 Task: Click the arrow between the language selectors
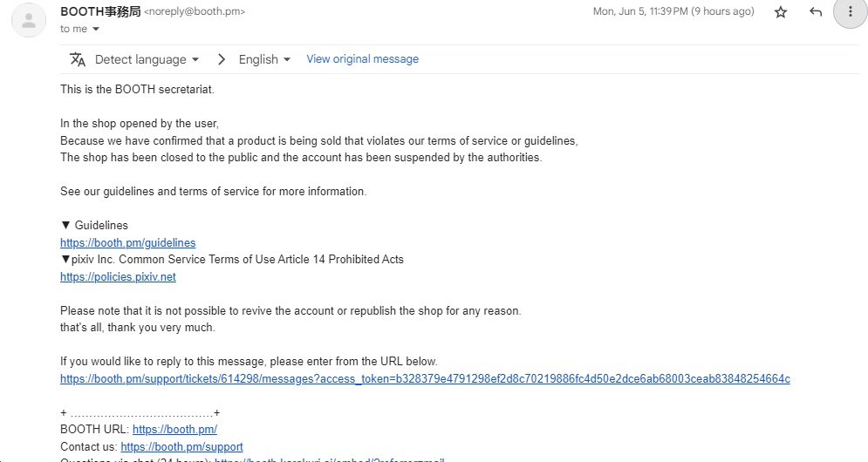pos(221,59)
